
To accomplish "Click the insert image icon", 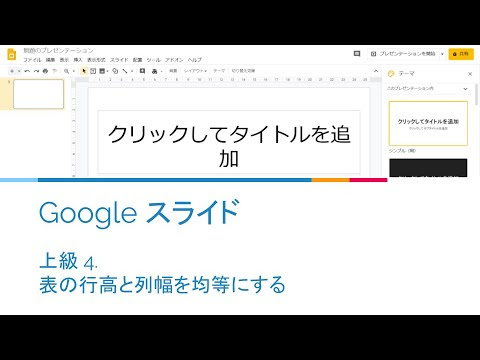I will pos(102,71).
